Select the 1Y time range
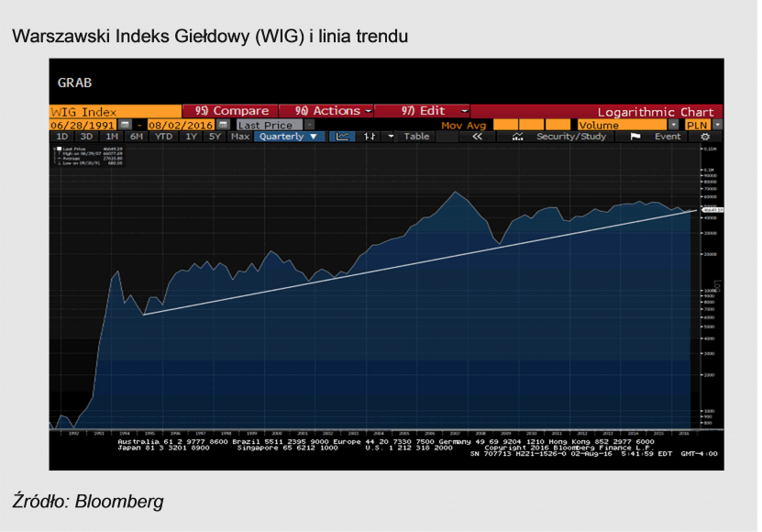 (191, 137)
